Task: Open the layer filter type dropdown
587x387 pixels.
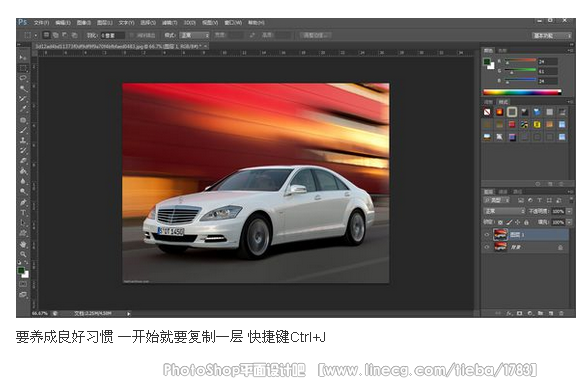Action: click(497, 201)
